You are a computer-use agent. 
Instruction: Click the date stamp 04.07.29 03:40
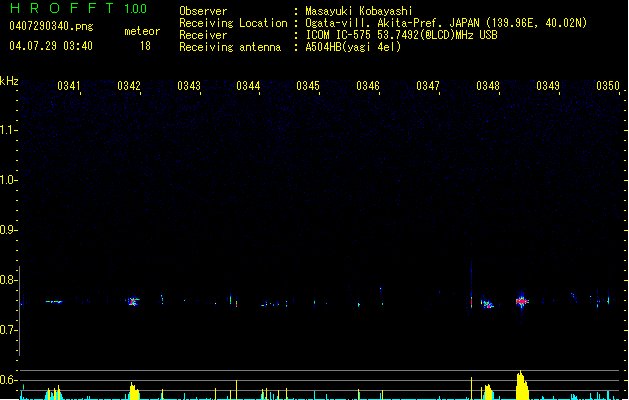[x=51, y=46]
